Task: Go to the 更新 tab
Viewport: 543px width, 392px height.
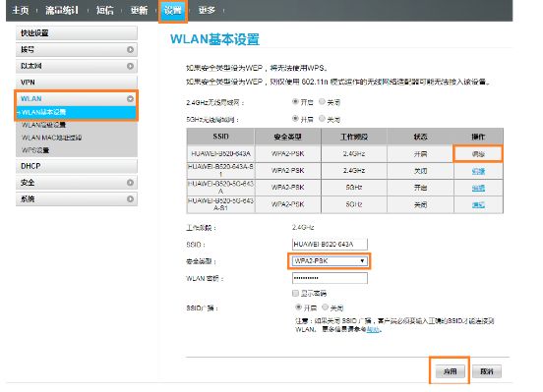Action: tap(139, 11)
